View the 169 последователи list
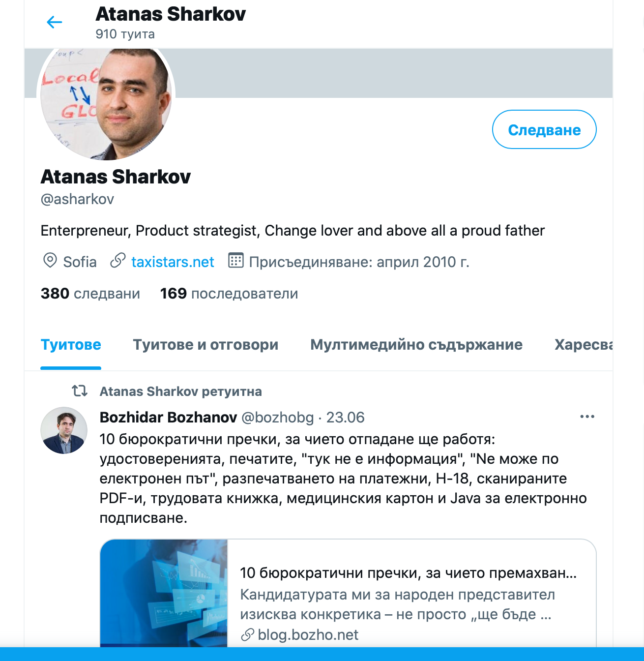 [x=229, y=294]
